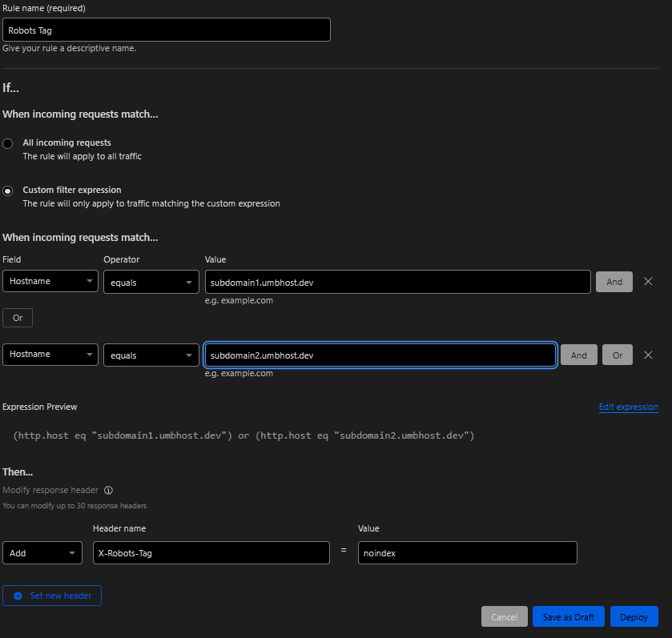Select the All incoming requests radio option

tap(8, 143)
